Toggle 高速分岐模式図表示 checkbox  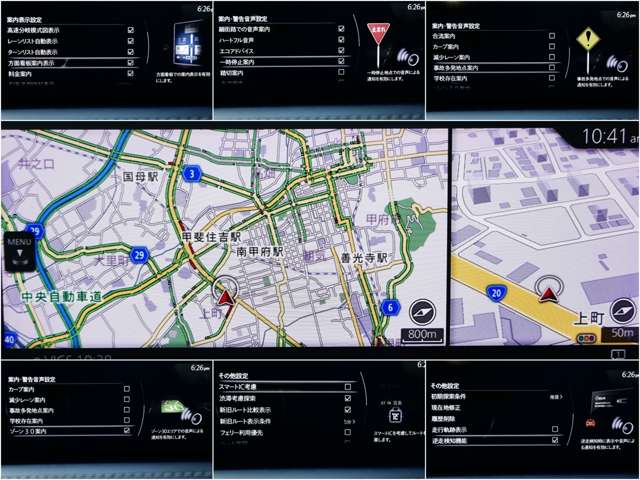pos(131,30)
